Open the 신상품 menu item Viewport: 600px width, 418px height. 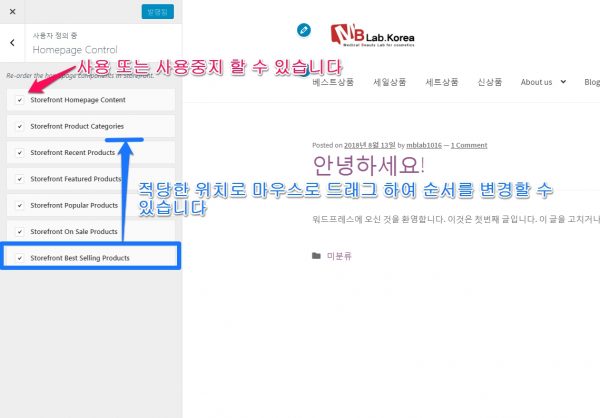point(489,82)
